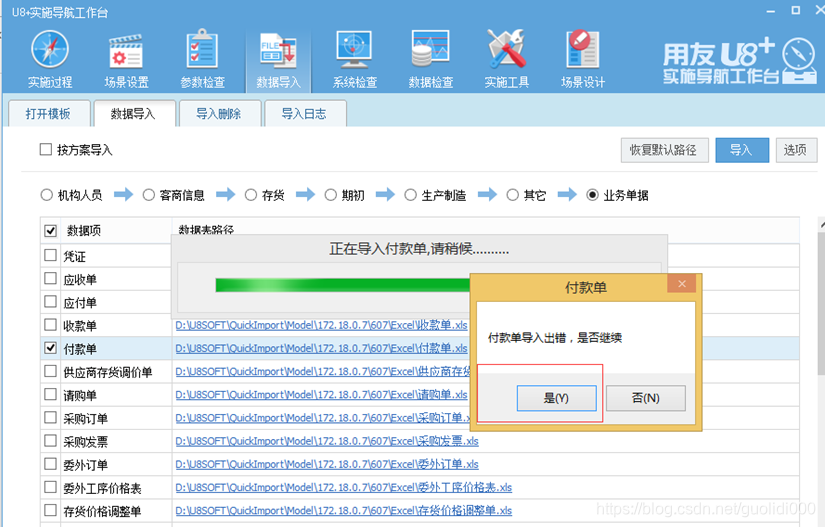
Task: Click the 数据项 column header
Action: click(x=84, y=230)
